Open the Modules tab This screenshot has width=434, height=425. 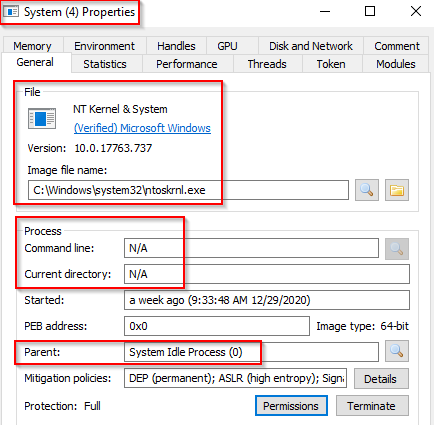coord(396,64)
